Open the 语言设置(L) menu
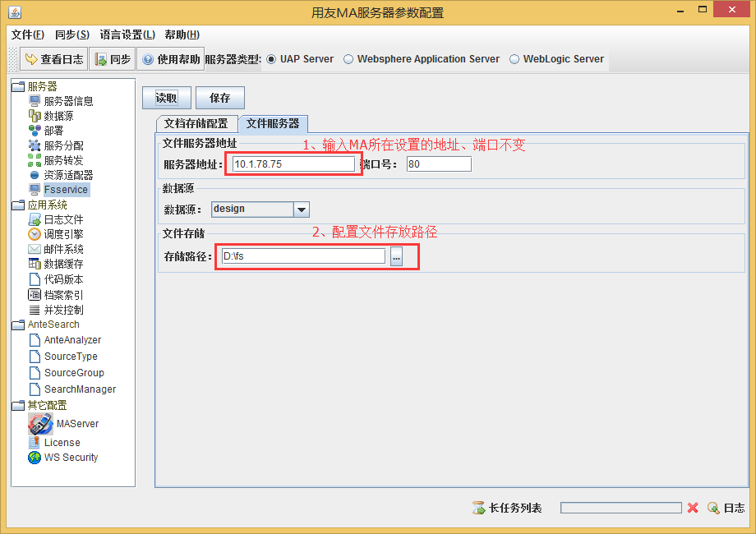 pyautogui.click(x=127, y=35)
